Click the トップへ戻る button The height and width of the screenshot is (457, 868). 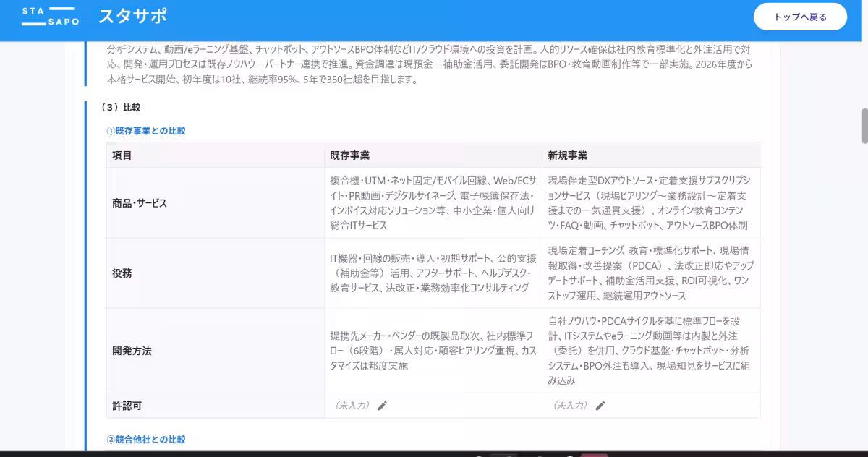point(800,16)
